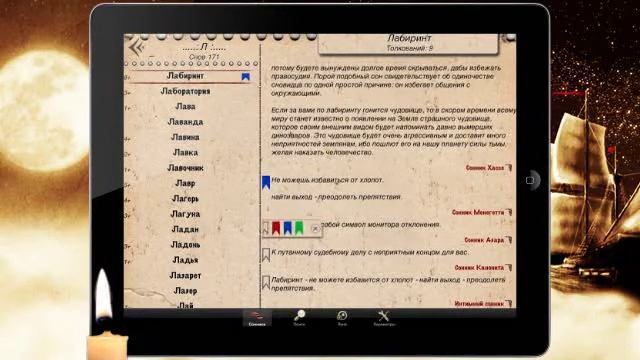Viewport: 640px width, 360px height.
Task: Tap the arrow icon next to Интимный сонник
Action: tap(509, 303)
